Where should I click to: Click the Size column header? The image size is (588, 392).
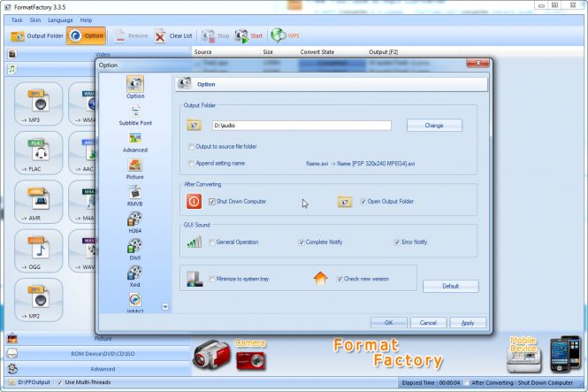pos(268,52)
